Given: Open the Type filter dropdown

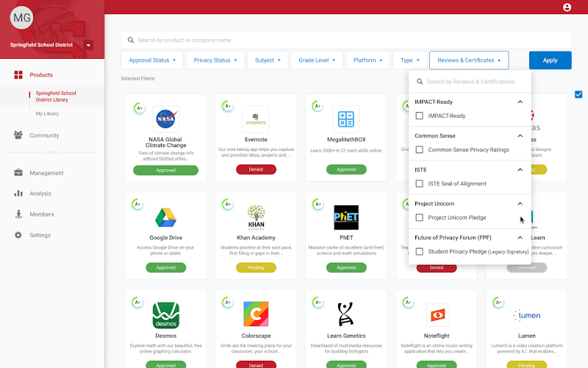Looking at the screenshot, I should coord(410,60).
